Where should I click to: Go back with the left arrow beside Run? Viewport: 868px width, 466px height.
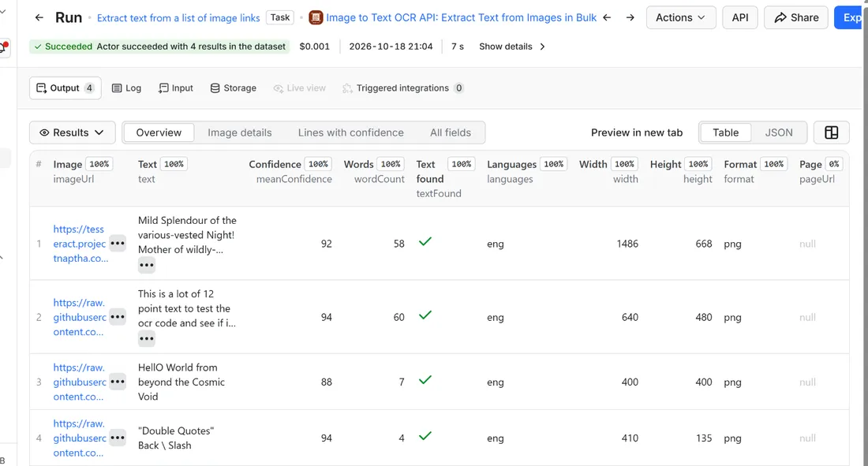(39, 17)
